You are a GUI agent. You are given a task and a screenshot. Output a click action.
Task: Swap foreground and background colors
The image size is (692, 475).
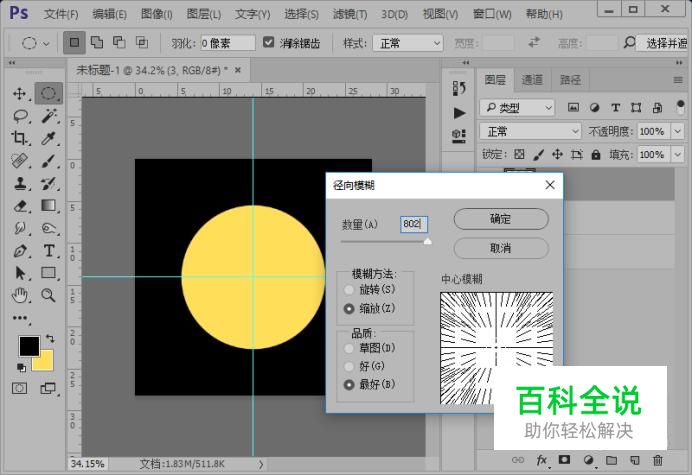pyautogui.click(x=50, y=339)
